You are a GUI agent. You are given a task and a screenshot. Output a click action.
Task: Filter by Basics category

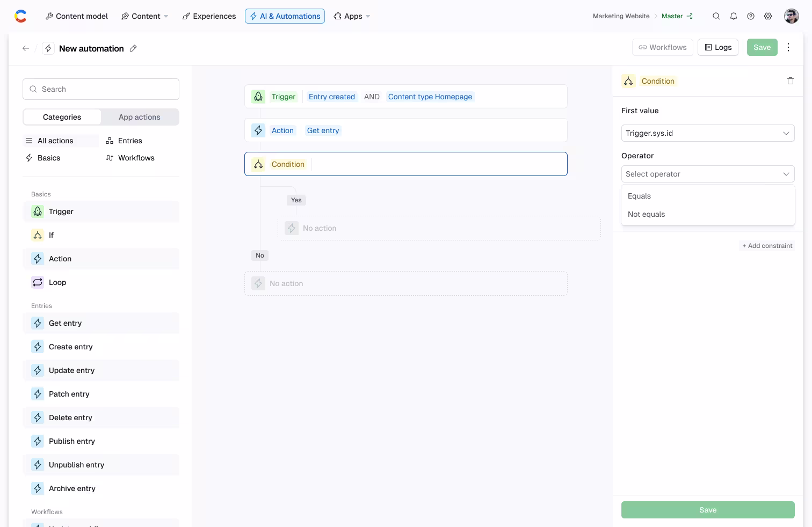(x=43, y=158)
